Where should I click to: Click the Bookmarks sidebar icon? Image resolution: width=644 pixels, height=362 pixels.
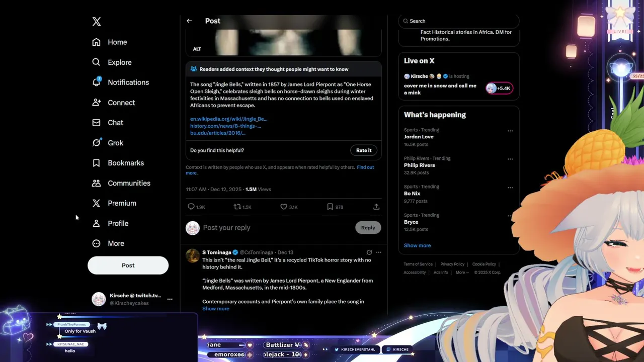click(x=96, y=163)
